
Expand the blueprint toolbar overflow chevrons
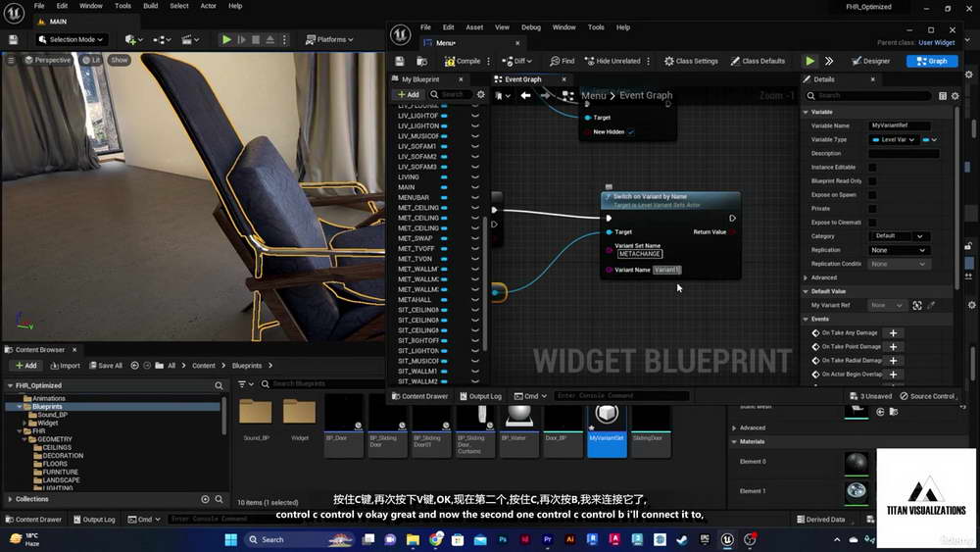(x=829, y=61)
